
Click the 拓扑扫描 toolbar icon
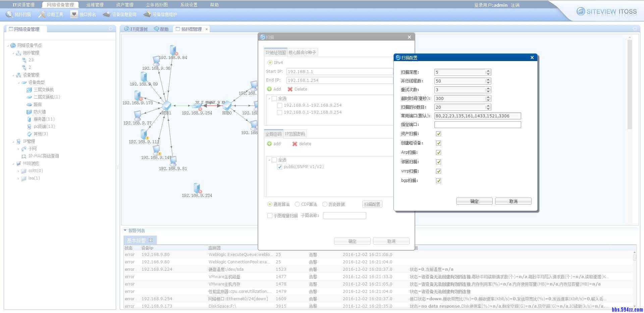coord(9,14)
